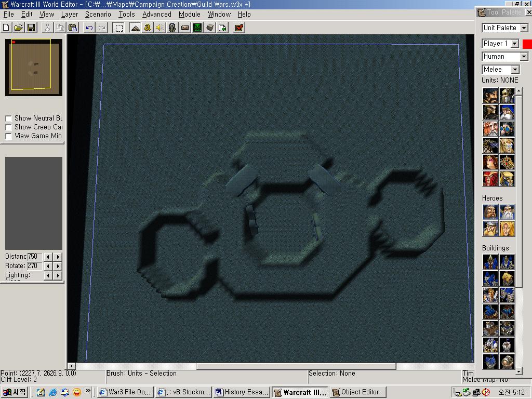This screenshot has height=399, width=532.
Task: Open the Object Manager gray cube icon
Action: 210,28
